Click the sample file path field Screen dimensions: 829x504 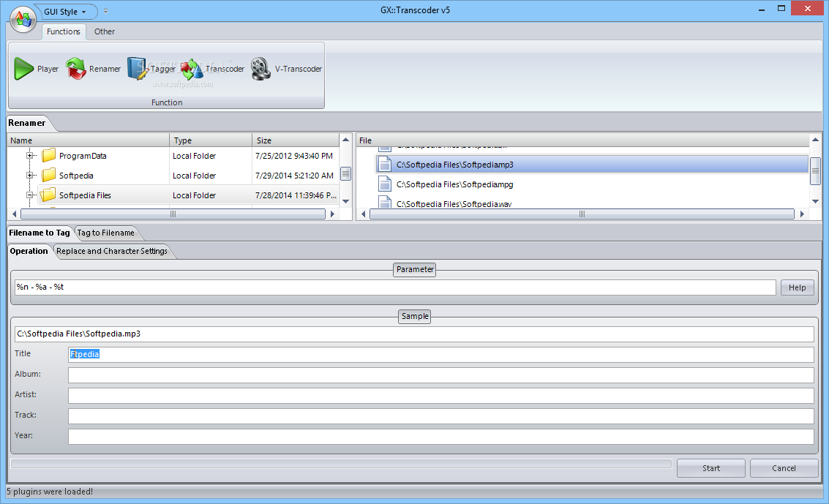point(414,334)
